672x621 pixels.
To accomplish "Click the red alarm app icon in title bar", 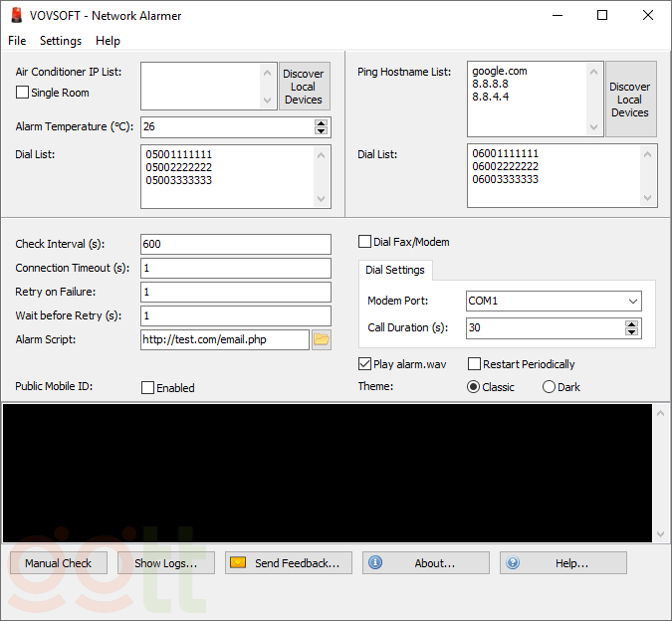I will (16, 15).
